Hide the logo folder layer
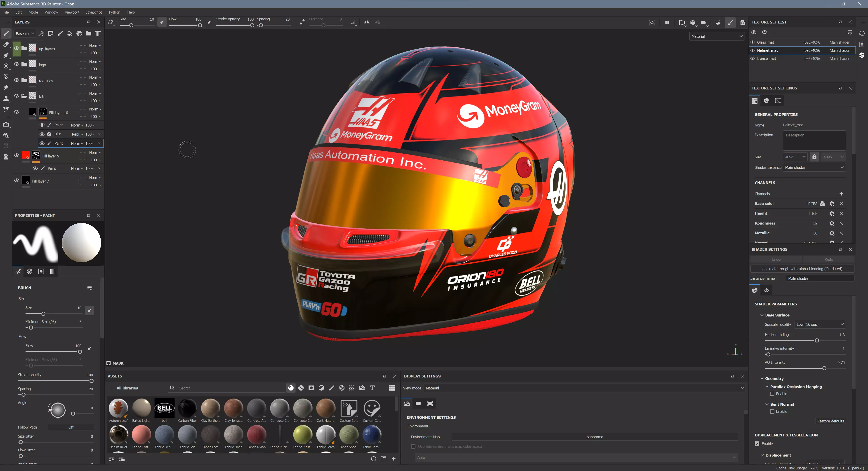The width and height of the screenshot is (868, 471). pyautogui.click(x=17, y=64)
